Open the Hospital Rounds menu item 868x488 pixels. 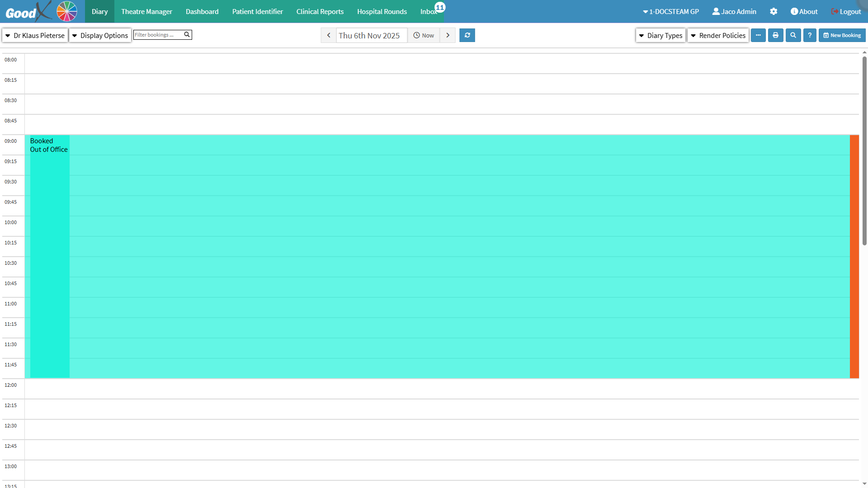(x=382, y=12)
